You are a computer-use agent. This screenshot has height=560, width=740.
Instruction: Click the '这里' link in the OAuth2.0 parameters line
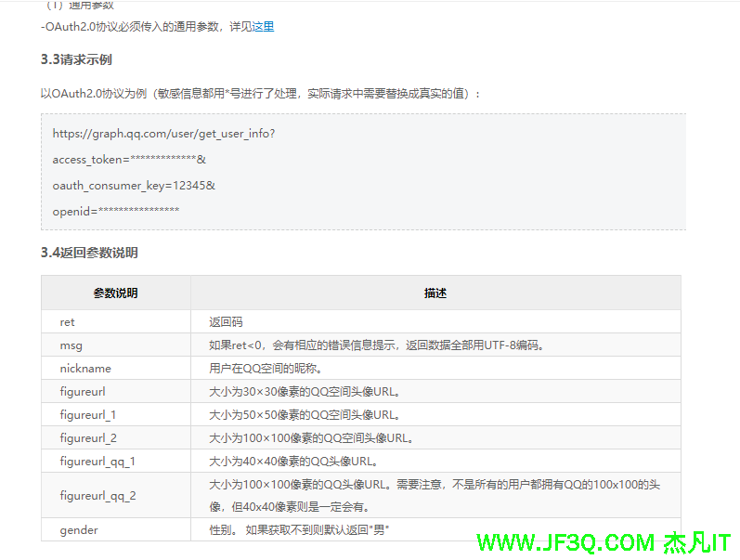click(263, 27)
